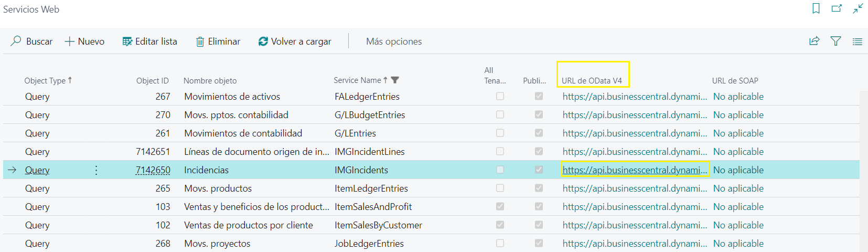Bookmark this page with bookmark icon
This screenshot has height=252, width=868.
pyautogui.click(x=816, y=8)
